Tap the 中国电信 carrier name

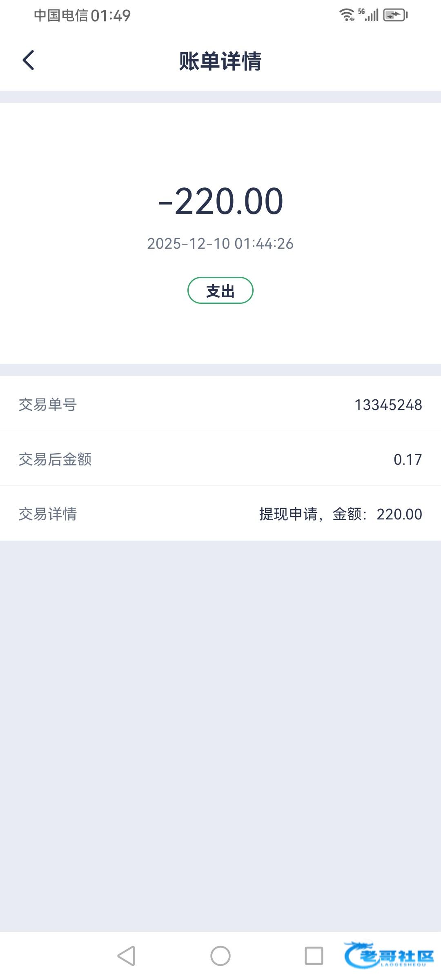tap(61, 16)
